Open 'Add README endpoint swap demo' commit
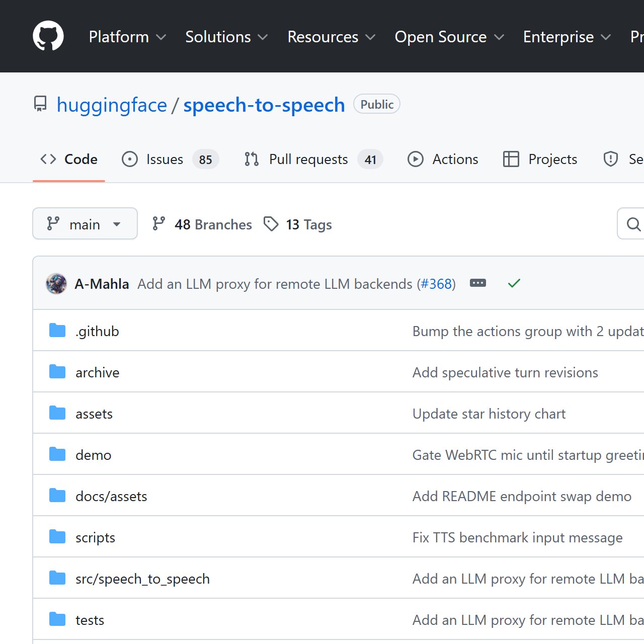Screen dimensions: 644x644 [522, 496]
